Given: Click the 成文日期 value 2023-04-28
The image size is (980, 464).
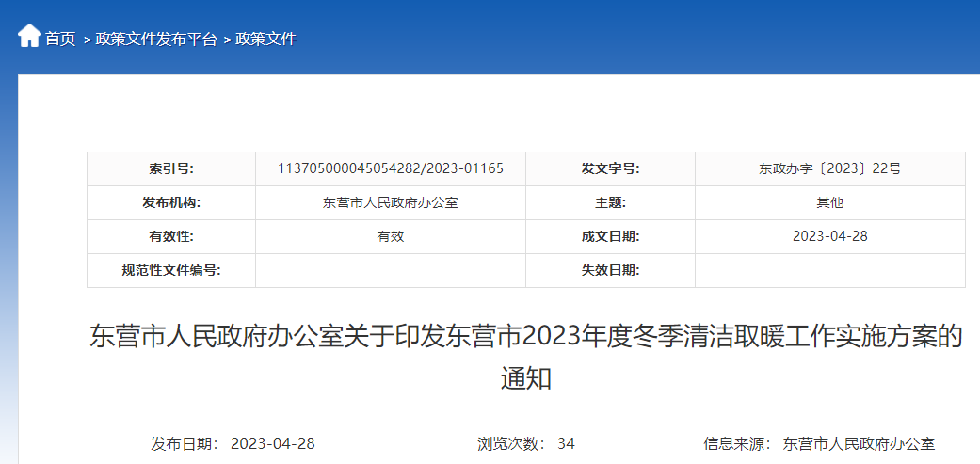Looking at the screenshot, I should coord(829,236).
